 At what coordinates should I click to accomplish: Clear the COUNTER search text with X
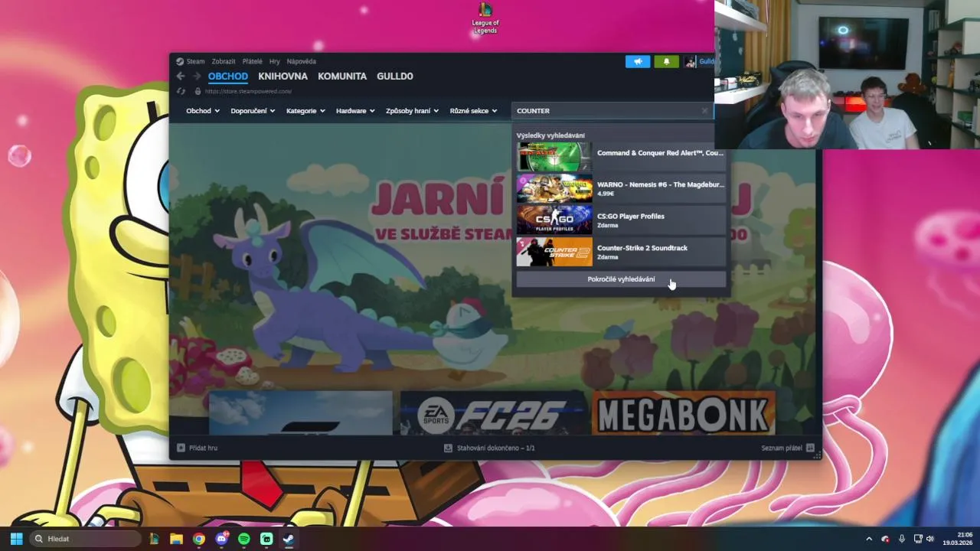tap(704, 111)
